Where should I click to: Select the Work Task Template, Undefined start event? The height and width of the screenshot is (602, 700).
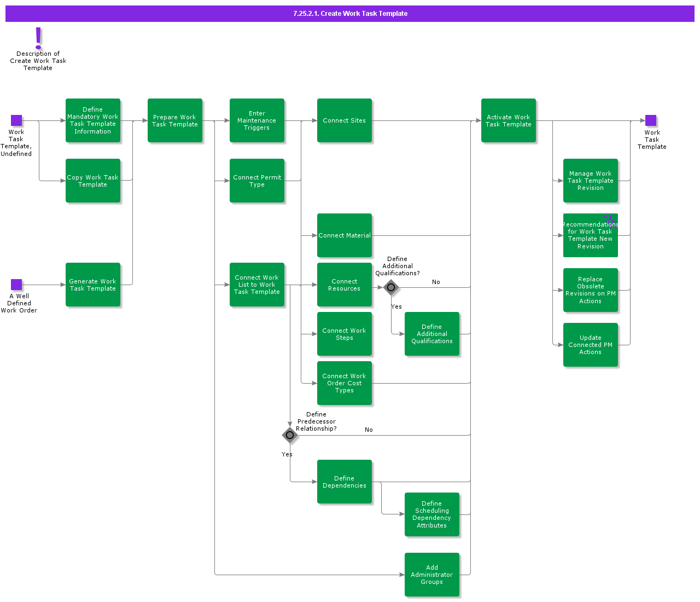tap(16, 120)
